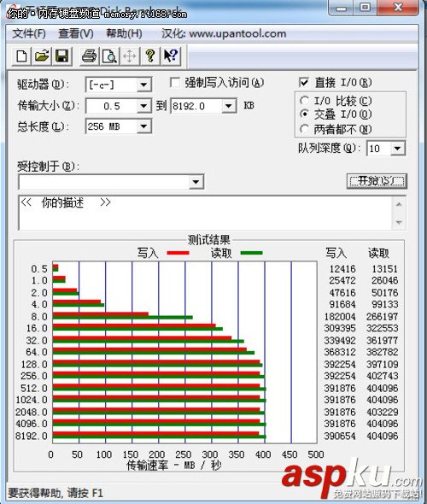This screenshot has height=504, width=427.
Task: Minimize the benchmark window
Action: [341, 8]
